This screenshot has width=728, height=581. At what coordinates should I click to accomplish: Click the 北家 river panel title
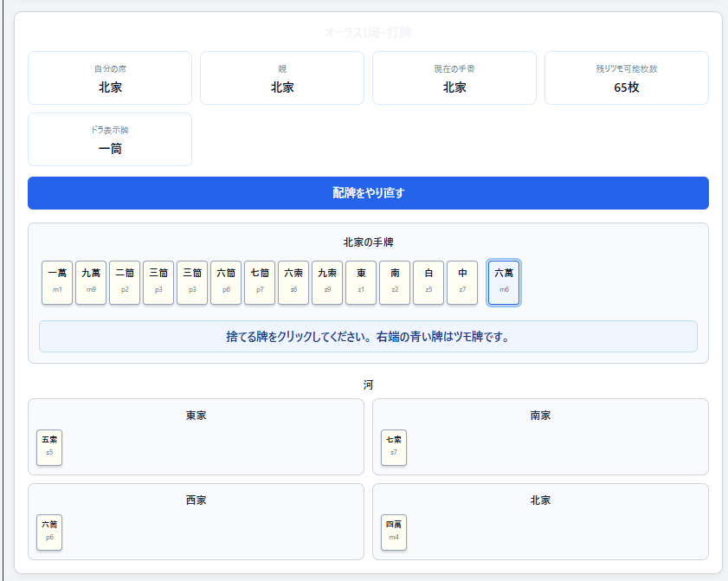pyautogui.click(x=540, y=500)
